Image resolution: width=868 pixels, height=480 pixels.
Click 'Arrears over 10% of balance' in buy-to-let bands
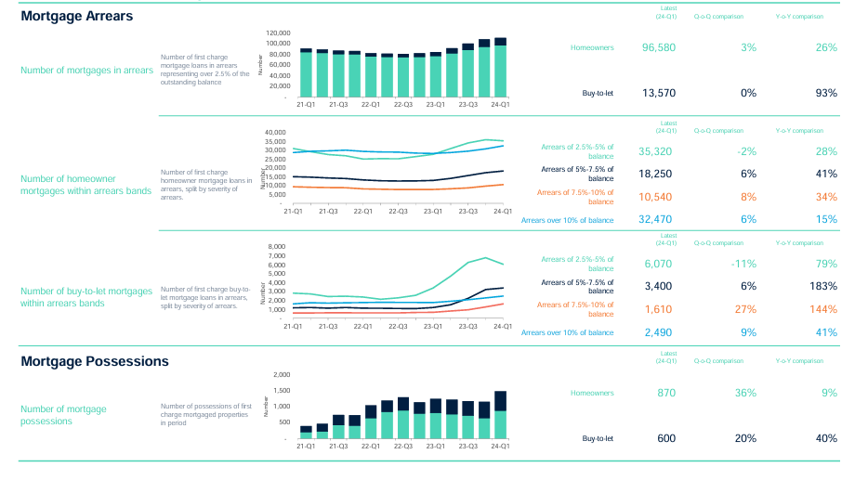click(x=567, y=333)
